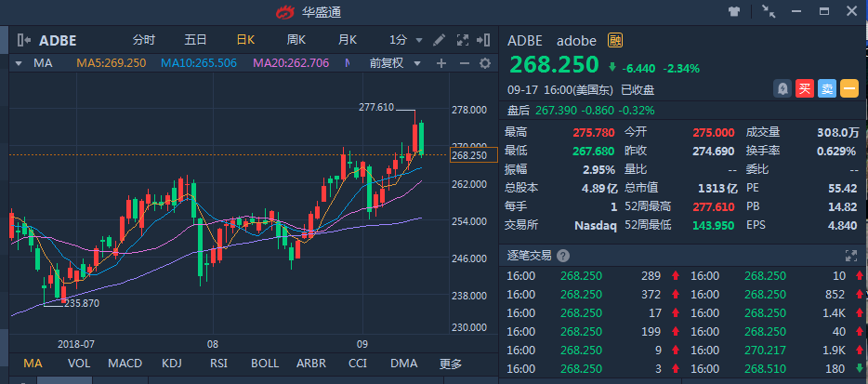Screen dimensions: 868x384
Task: Open the 前复权 adjustment dropdown
Action: [x=395, y=63]
